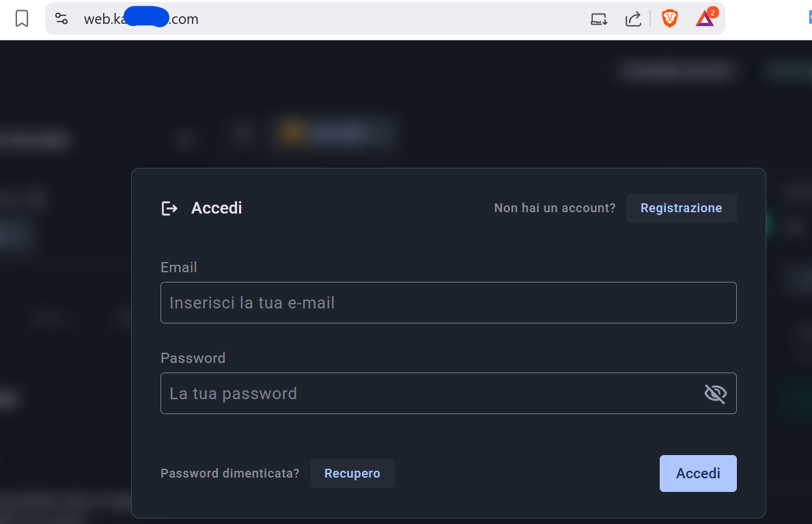This screenshot has width=812, height=524.
Task: Click the "Non hai un account?" text
Action: pos(555,208)
